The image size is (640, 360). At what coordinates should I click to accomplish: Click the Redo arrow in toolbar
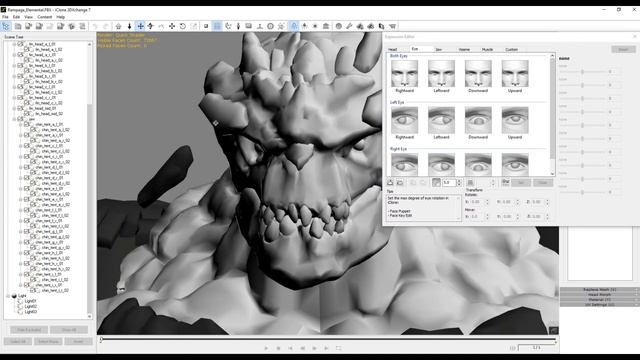click(x=106, y=26)
